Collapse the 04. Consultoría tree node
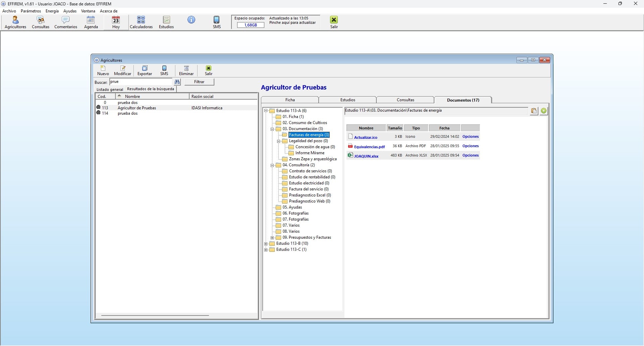Viewport: 644px width, 346px height. [272, 165]
